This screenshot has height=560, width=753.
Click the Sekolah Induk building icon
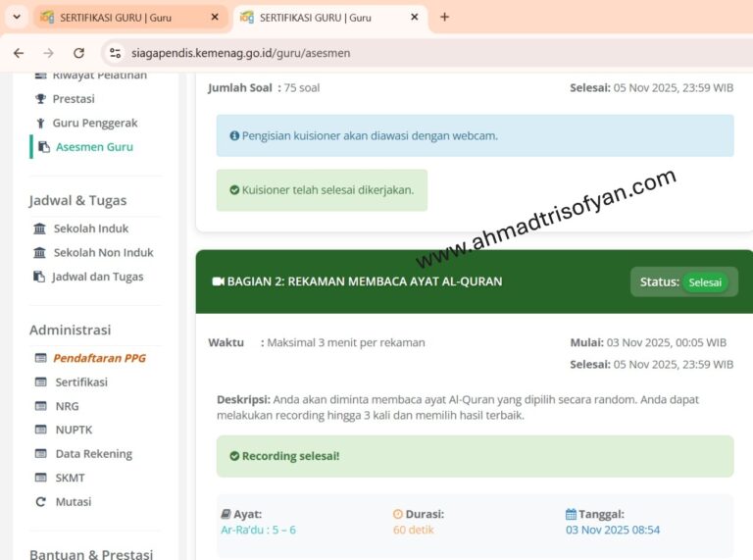coord(39,229)
